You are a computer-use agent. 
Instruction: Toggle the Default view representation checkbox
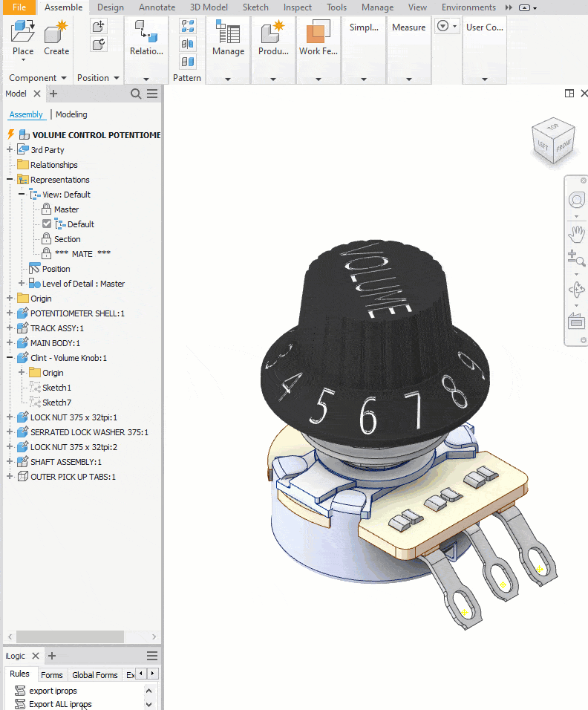click(x=47, y=224)
